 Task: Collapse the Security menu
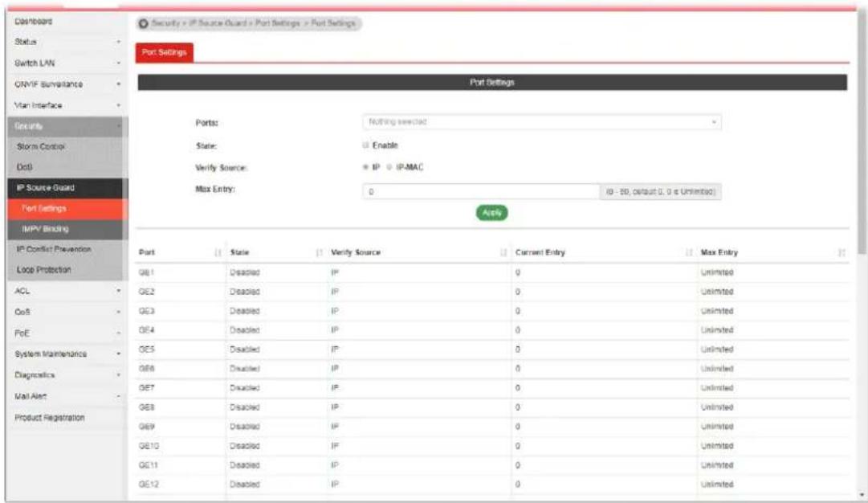[x=67, y=126]
